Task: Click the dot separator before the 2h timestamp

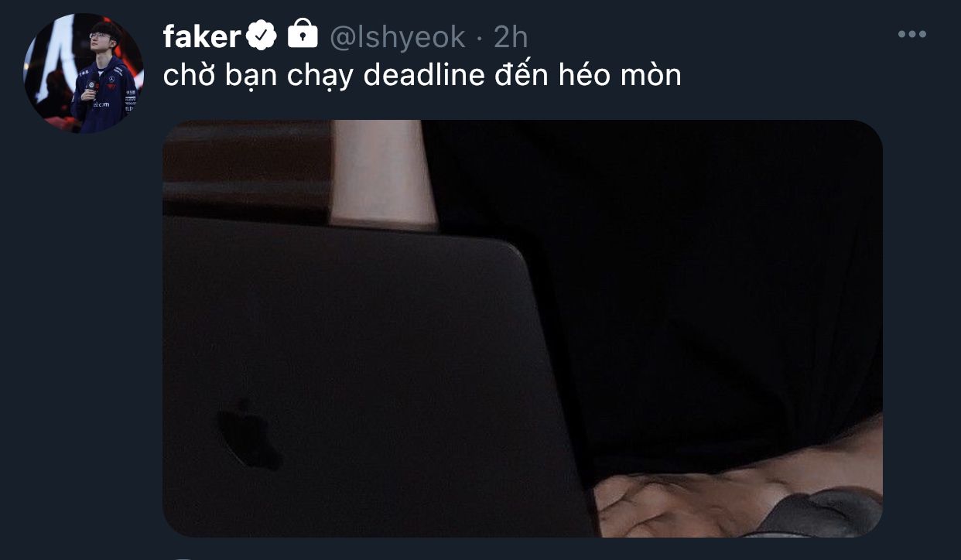Action: [x=480, y=36]
